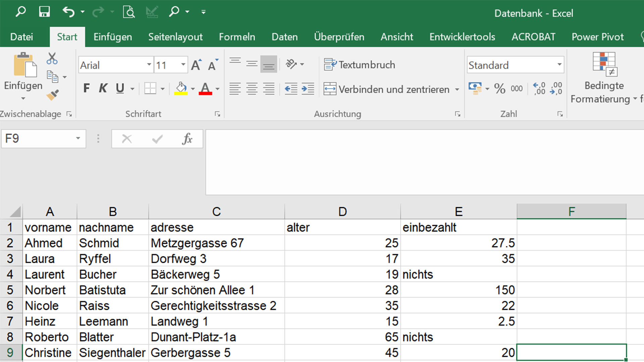644x362 pixels.
Task: Expand the Verbinden und zentrieren dropdown arrow
Action: [457, 89]
